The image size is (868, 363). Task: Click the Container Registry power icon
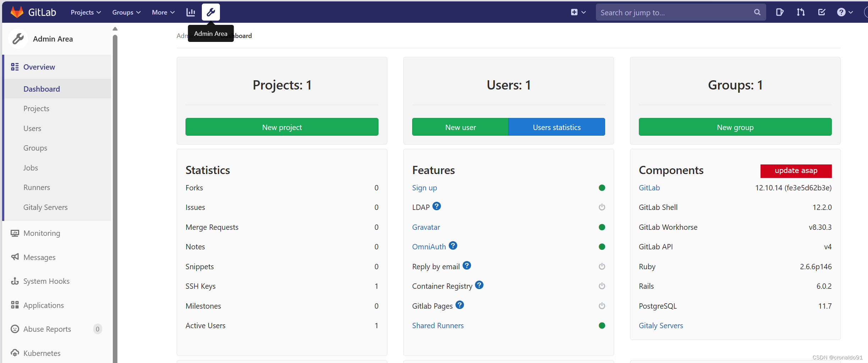click(602, 286)
